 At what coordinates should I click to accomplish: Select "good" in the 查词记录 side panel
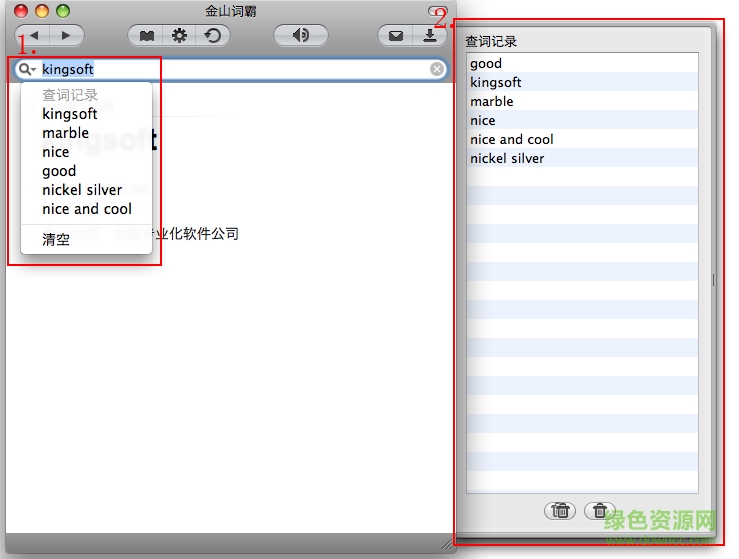(x=486, y=63)
